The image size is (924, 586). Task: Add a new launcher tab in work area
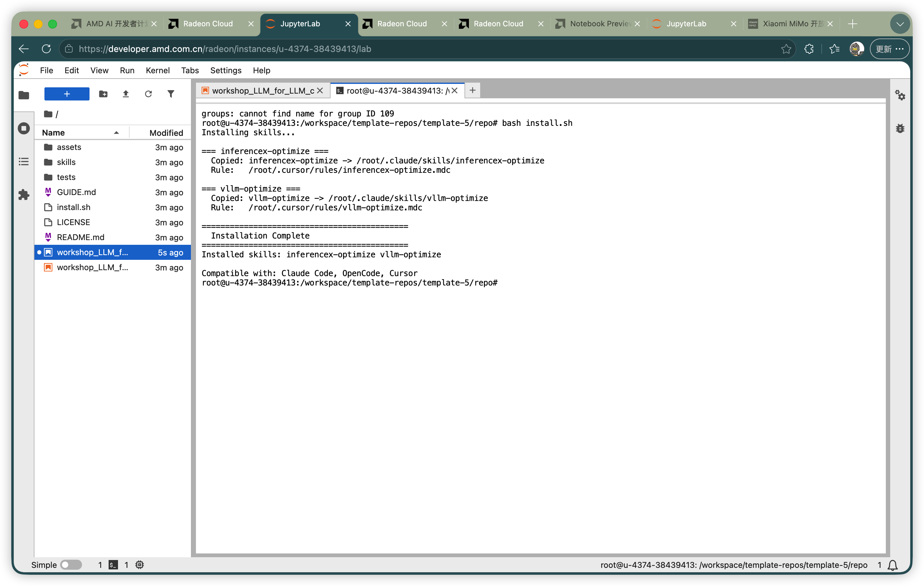[473, 90]
